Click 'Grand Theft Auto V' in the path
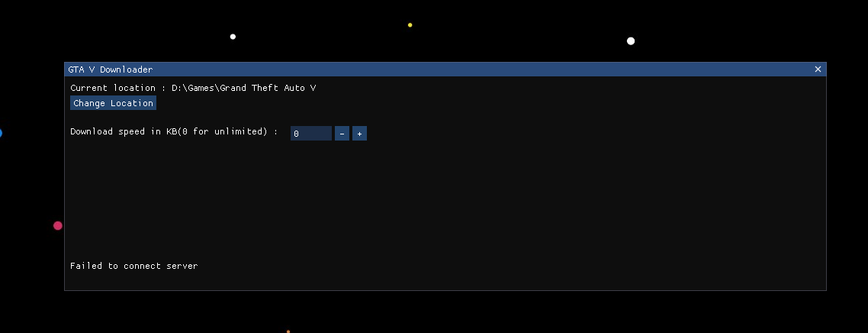 point(268,88)
